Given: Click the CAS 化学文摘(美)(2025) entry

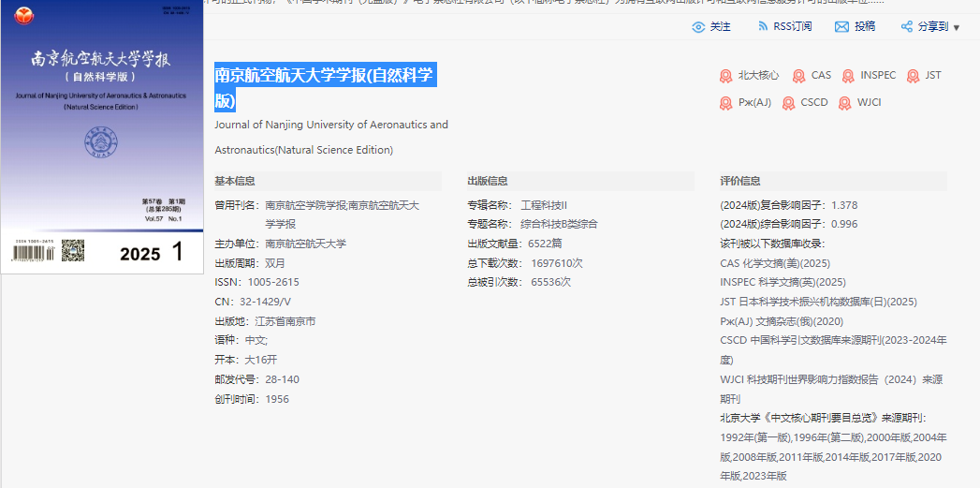Looking at the screenshot, I should (x=775, y=263).
